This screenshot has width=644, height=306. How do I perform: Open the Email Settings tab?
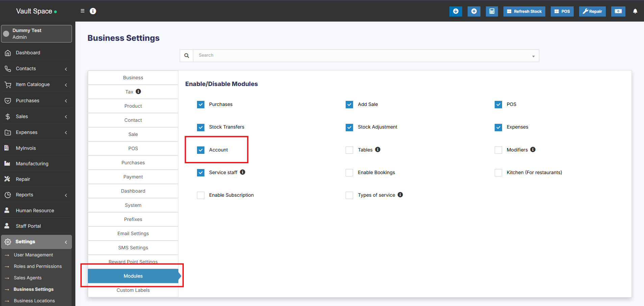point(133,233)
